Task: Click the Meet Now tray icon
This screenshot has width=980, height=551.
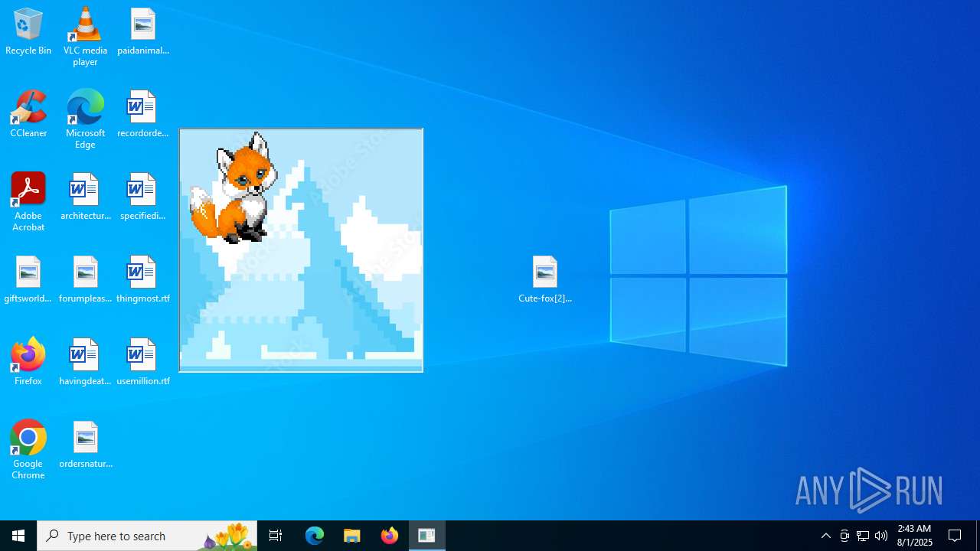Action: pyautogui.click(x=844, y=536)
